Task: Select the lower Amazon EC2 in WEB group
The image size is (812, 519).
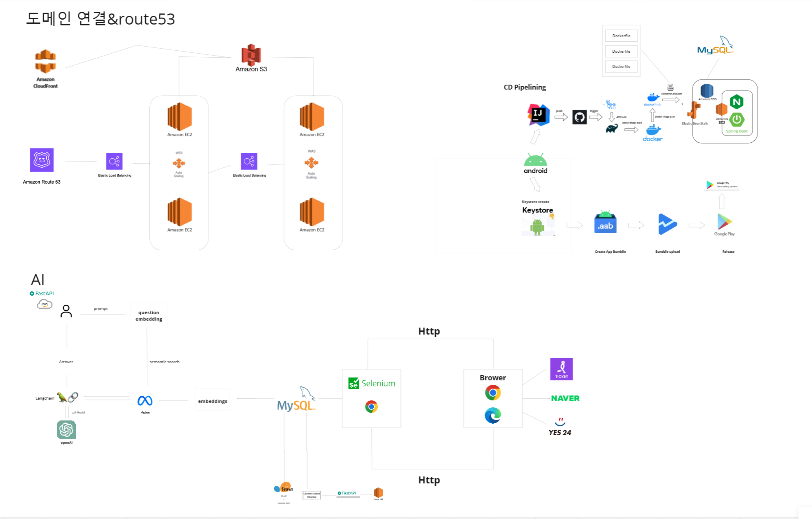Action: click(179, 212)
